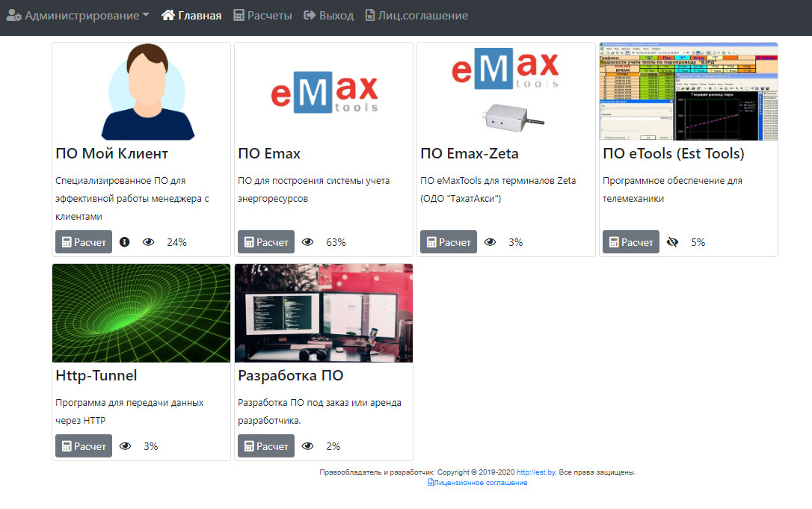Click Расчет button for Разработка ПО
The width and height of the screenshot is (812, 509).
point(266,445)
